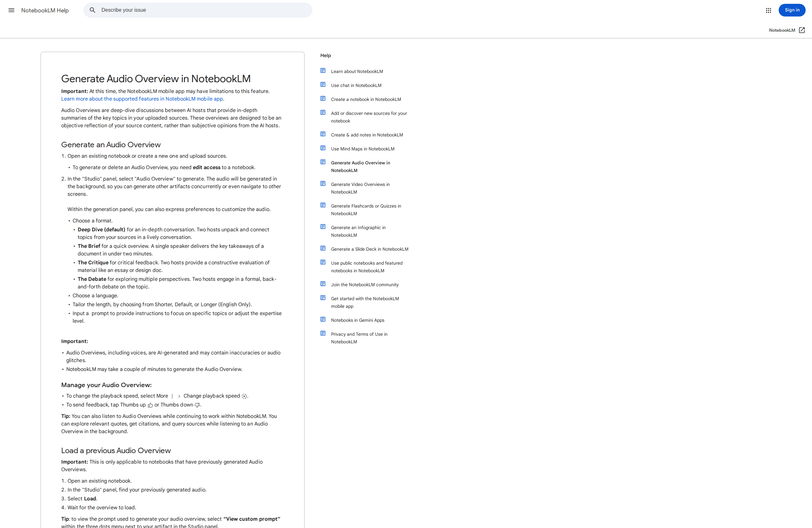The image size is (812, 528).
Task: Open Create a notebook in NotebookLM article
Action: click(x=366, y=99)
